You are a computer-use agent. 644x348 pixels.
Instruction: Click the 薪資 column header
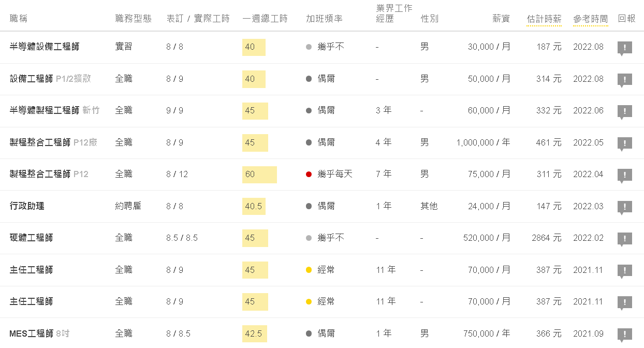[x=501, y=19]
